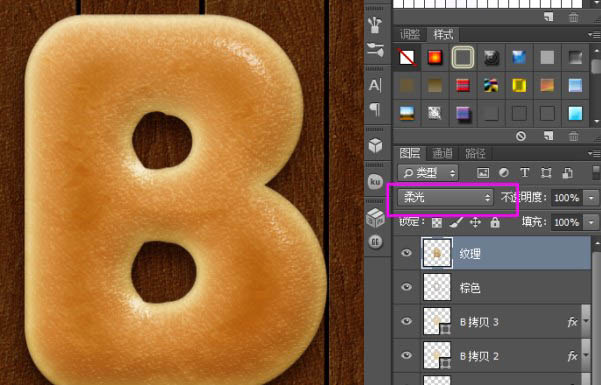The height and width of the screenshot is (385, 601).
Task: Click the styles panel scroll up arrow
Action: 597,50
